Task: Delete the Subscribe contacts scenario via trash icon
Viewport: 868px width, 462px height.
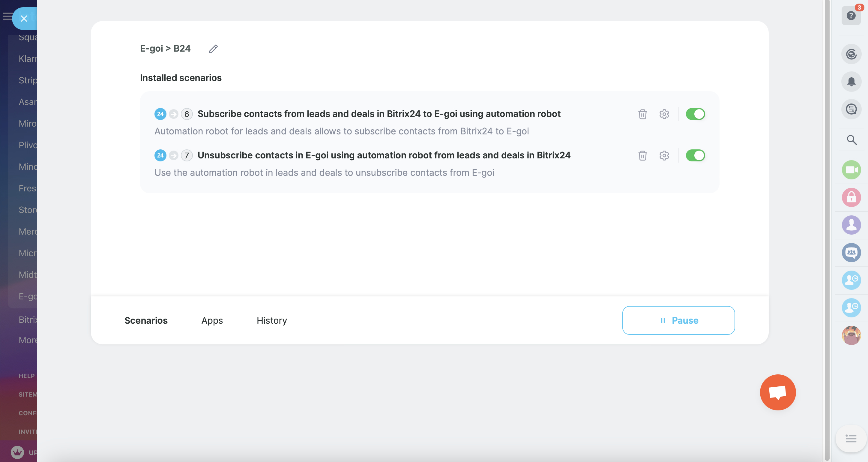Action: pyautogui.click(x=642, y=114)
